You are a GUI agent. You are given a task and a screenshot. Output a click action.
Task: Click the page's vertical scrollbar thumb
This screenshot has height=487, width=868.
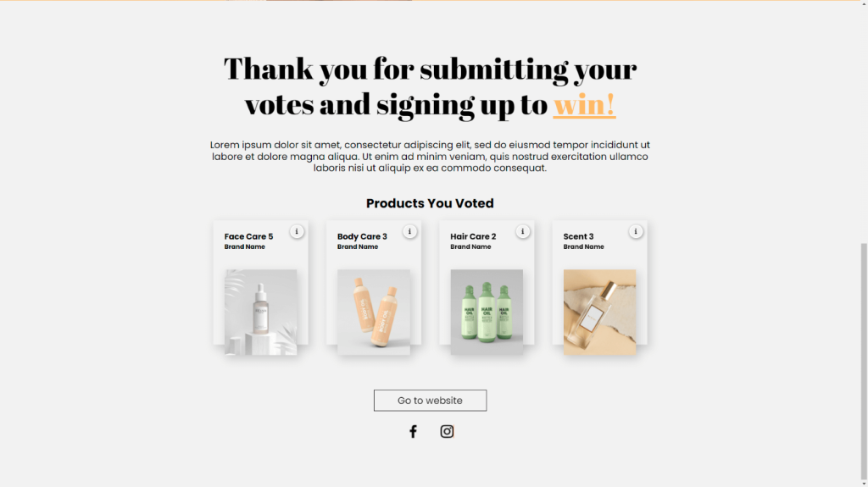(864, 362)
